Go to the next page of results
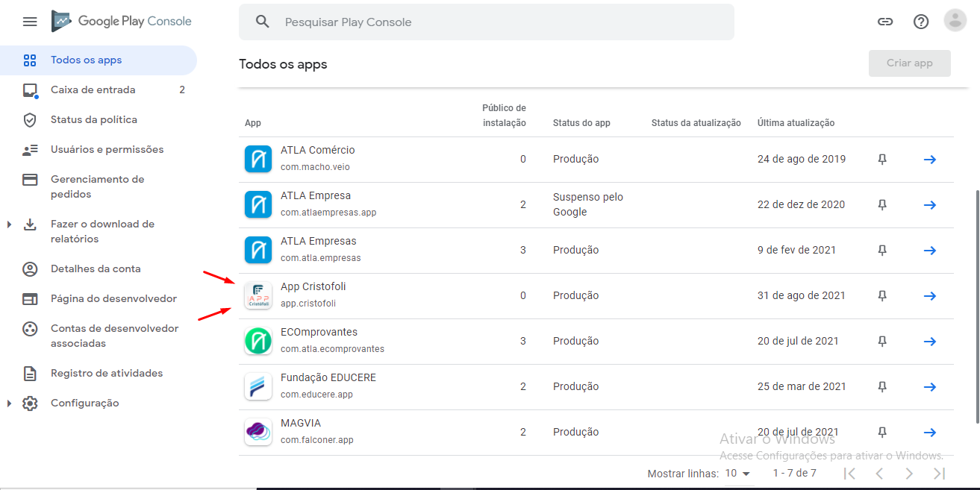Screen dimensions: 980x490 (x=909, y=473)
